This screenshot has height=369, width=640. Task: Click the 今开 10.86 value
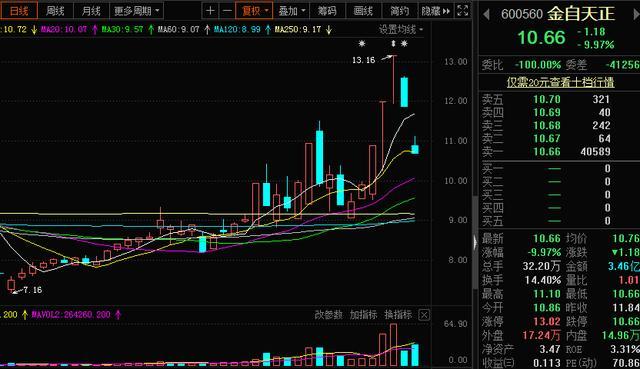(547, 307)
